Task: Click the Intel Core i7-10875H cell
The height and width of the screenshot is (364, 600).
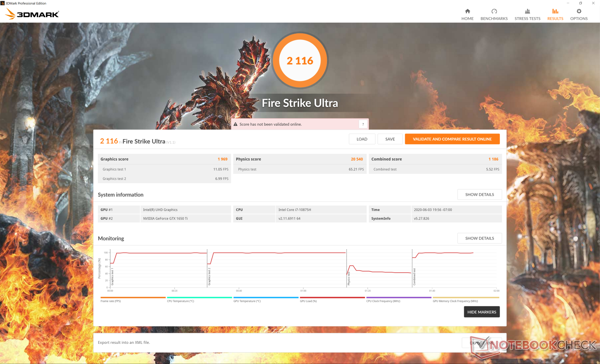Action: coord(321,210)
